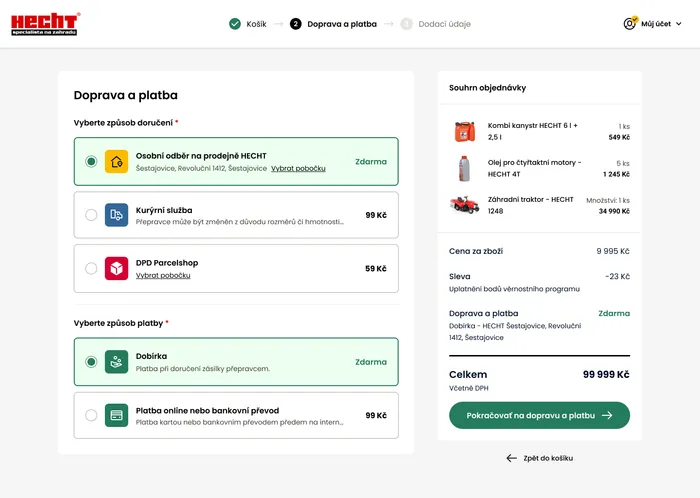Viewport: 700px width, 498px height.
Task: Click the Zdarma label in Dobírka row
Action: click(371, 362)
